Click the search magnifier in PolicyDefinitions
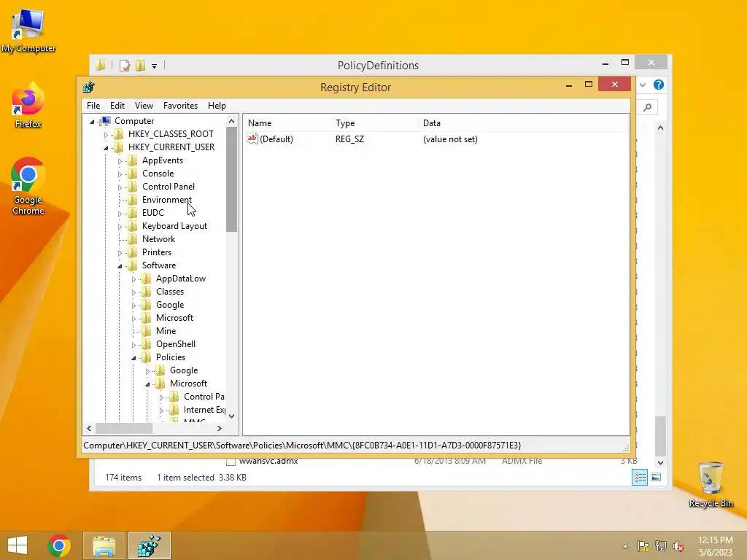 click(648, 107)
